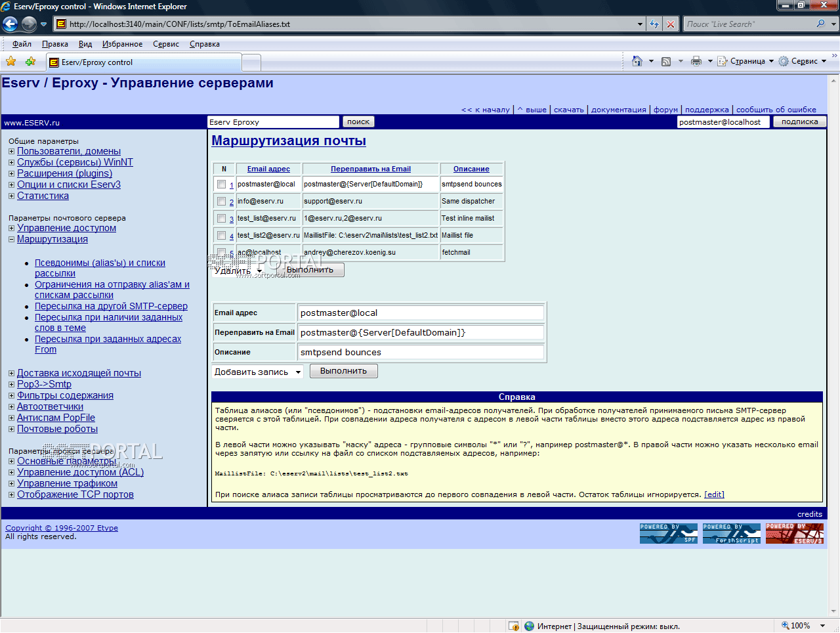
Task: Expand Службы (сервисы) WinNT node
Action: pyautogui.click(x=11, y=163)
